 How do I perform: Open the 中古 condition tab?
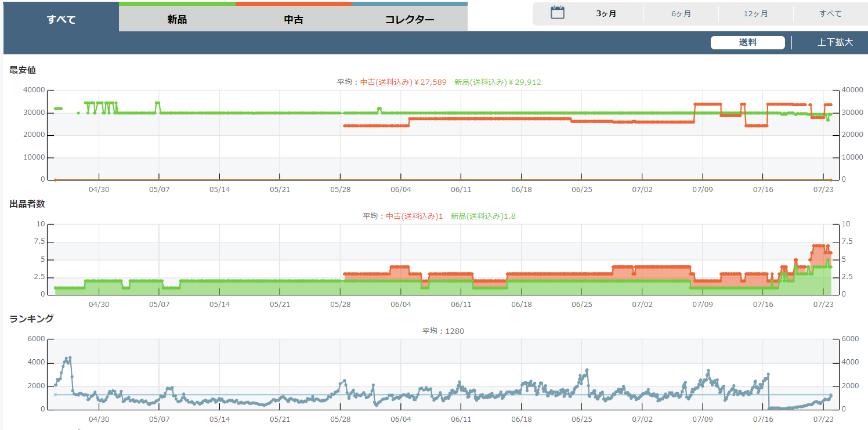click(x=293, y=20)
